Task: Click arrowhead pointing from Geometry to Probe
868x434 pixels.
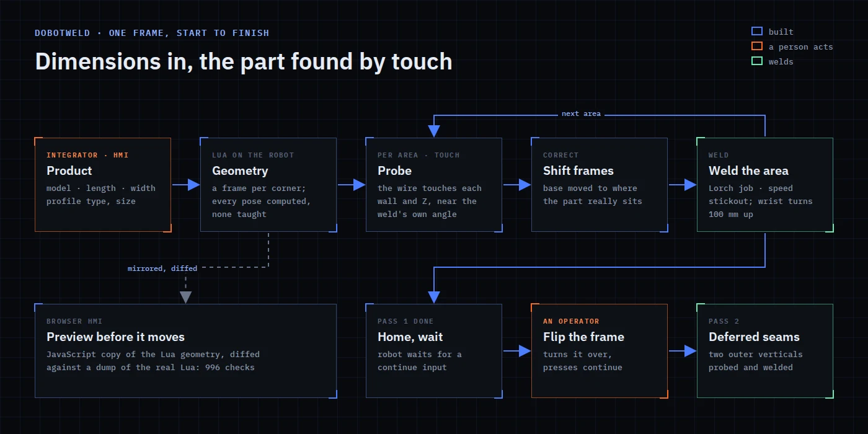Action: [x=359, y=185]
